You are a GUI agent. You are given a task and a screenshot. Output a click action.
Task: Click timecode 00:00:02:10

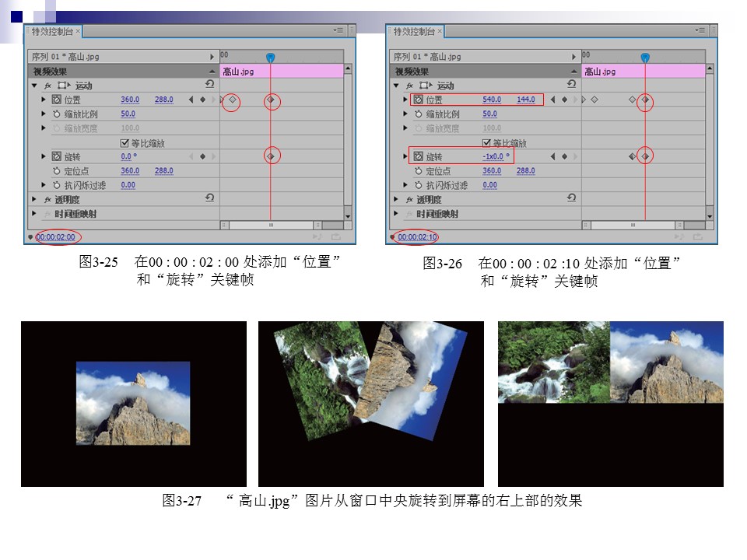click(417, 236)
